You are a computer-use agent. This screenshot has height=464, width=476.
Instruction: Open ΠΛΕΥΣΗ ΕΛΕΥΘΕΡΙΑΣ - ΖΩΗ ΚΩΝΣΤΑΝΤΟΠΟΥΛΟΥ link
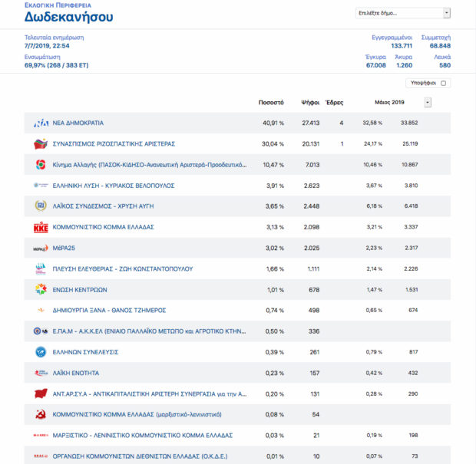pos(123,268)
